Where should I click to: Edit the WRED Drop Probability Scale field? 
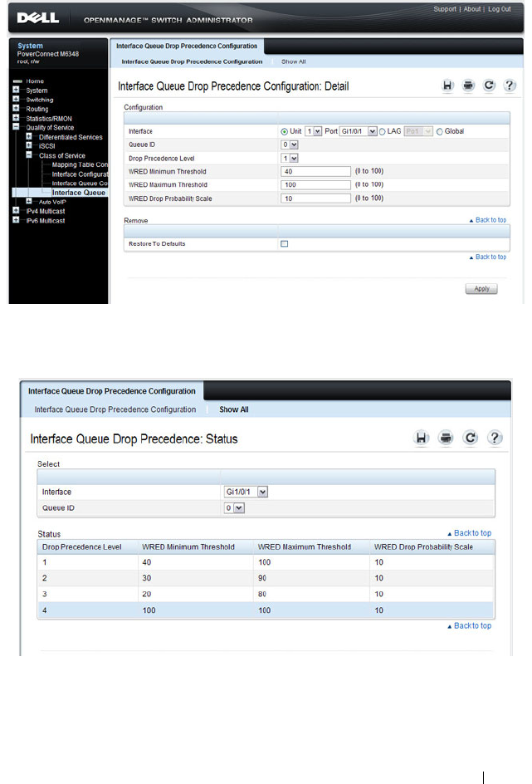(x=315, y=198)
